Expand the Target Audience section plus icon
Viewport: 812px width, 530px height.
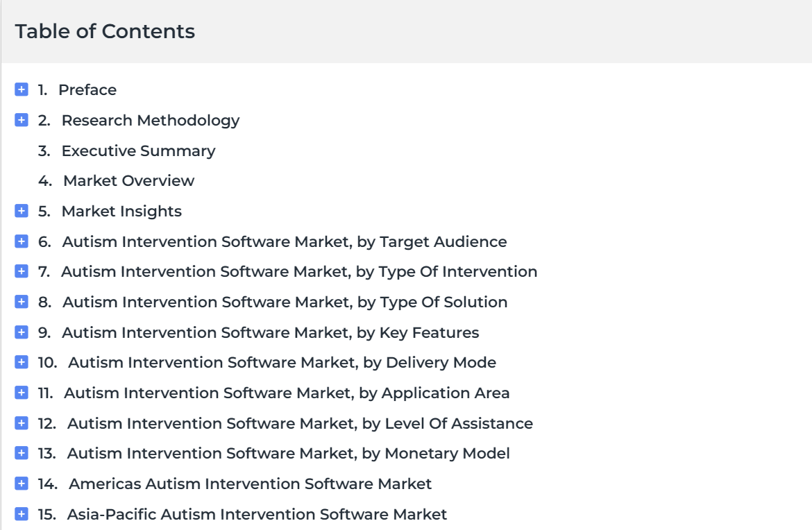pyautogui.click(x=22, y=241)
